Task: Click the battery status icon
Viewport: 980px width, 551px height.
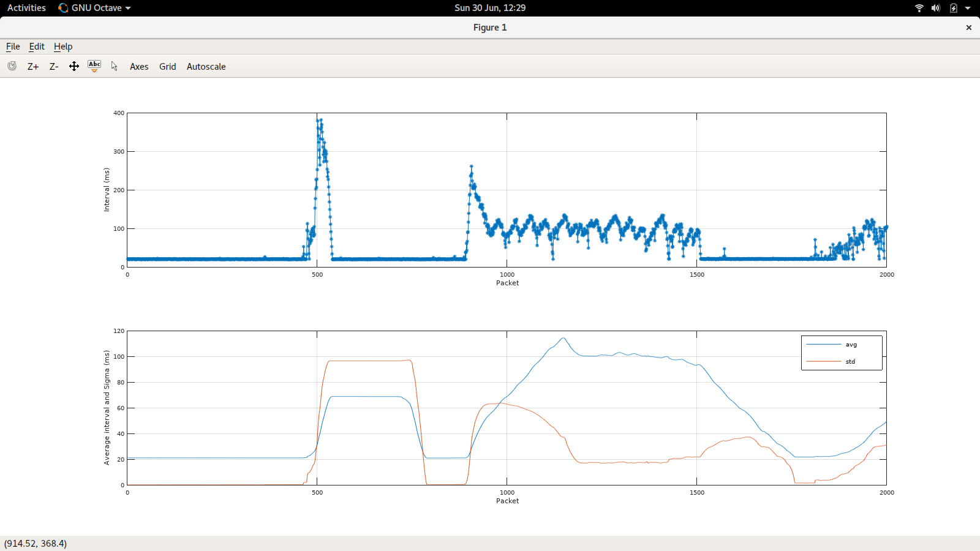Action: click(x=954, y=8)
